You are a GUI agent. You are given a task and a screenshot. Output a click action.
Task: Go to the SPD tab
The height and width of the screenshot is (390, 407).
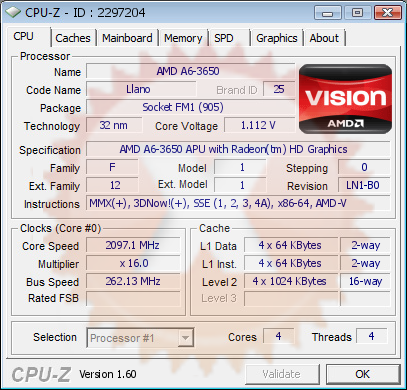click(224, 38)
